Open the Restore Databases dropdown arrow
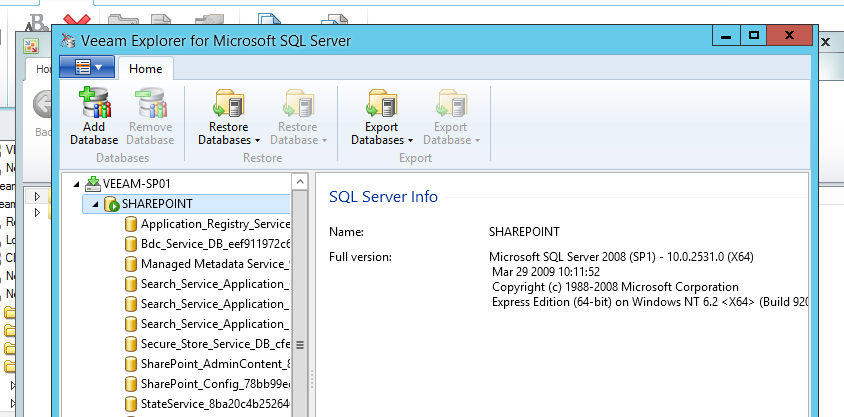Image resolution: width=844 pixels, height=417 pixels. tap(257, 141)
